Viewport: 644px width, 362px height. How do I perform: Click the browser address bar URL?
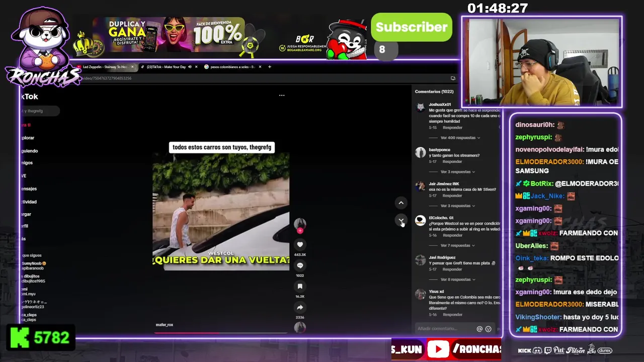106,78
